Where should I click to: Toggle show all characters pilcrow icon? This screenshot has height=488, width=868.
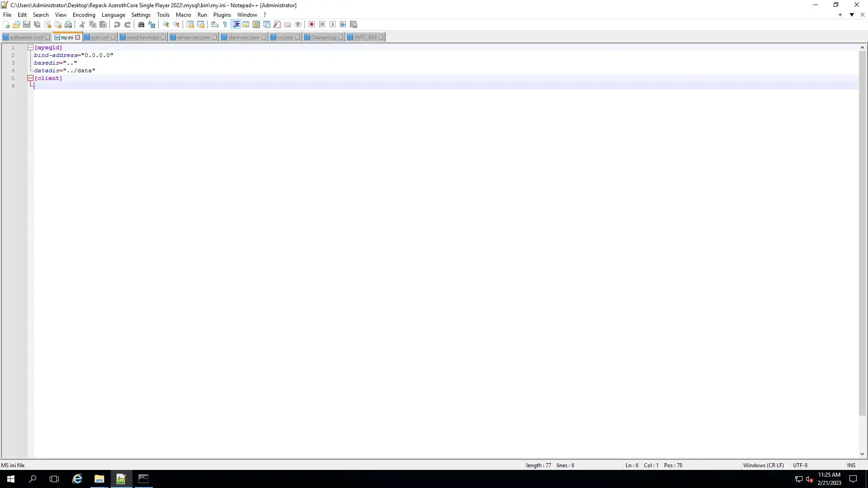click(x=225, y=24)
